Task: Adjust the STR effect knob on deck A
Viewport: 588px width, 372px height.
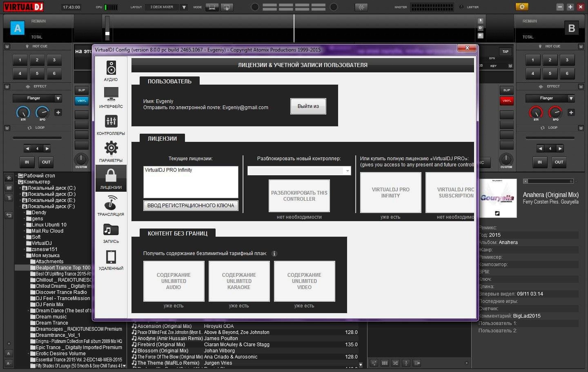Action: pyautogui.click(x=23, y=112)
